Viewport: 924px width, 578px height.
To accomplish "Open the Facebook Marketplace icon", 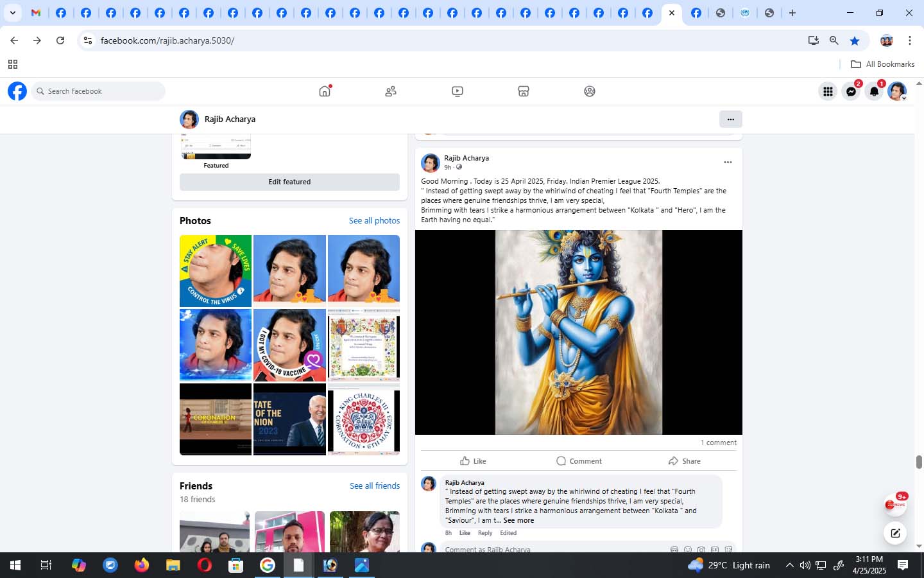I will (524, 91).
